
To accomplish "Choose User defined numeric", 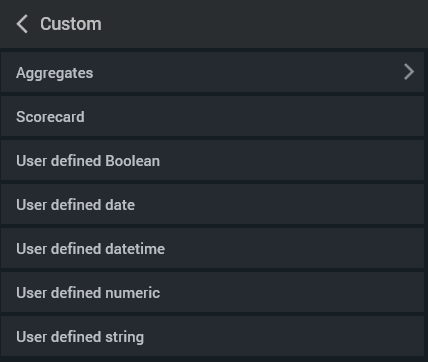I will tap(212, 292).
